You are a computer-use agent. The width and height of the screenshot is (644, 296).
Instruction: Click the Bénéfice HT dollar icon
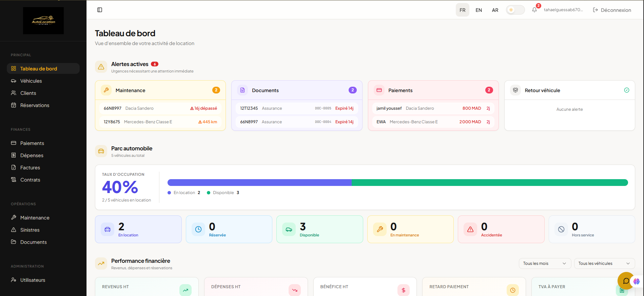[x=404, y=290]
